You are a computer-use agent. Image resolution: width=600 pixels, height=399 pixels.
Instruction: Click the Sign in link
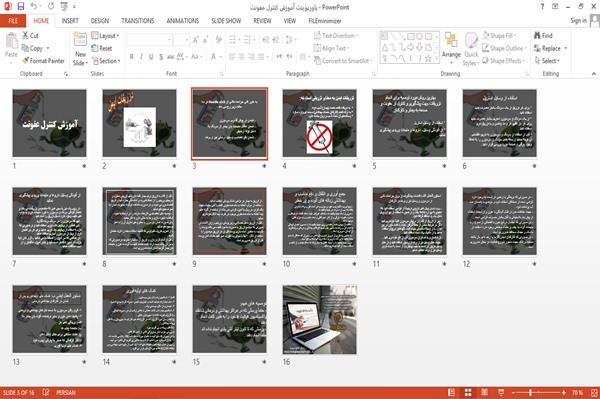(578, 21)
